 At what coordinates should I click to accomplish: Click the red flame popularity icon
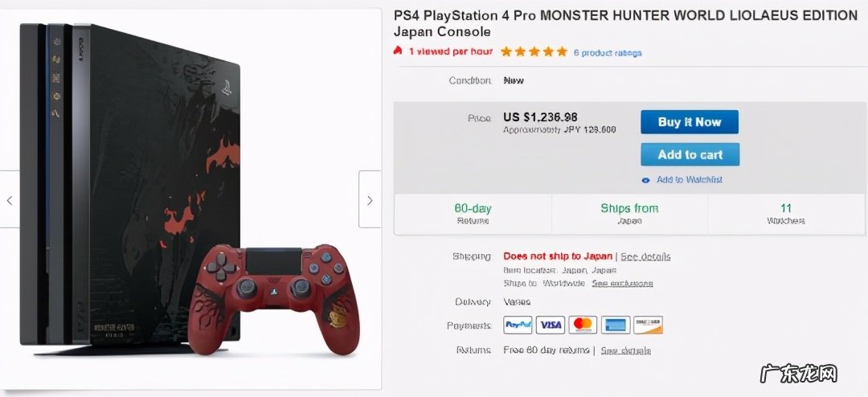point(398,51)
